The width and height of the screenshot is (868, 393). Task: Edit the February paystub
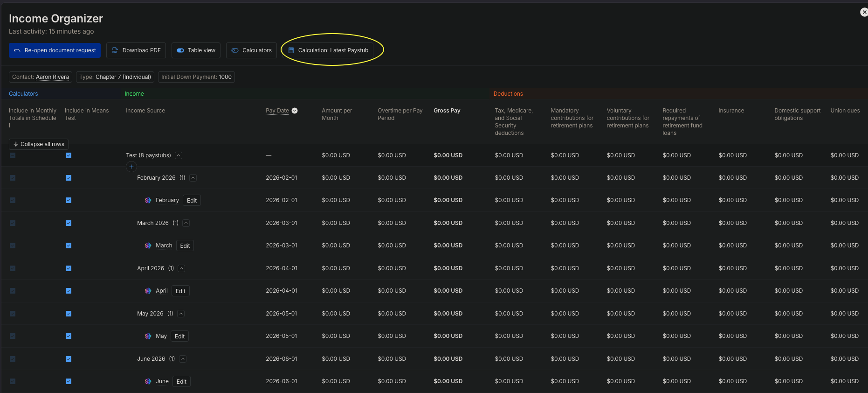192,200
